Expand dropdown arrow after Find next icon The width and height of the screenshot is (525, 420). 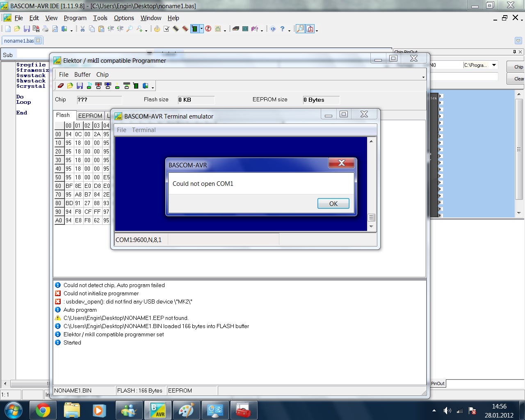click(146, 30)
